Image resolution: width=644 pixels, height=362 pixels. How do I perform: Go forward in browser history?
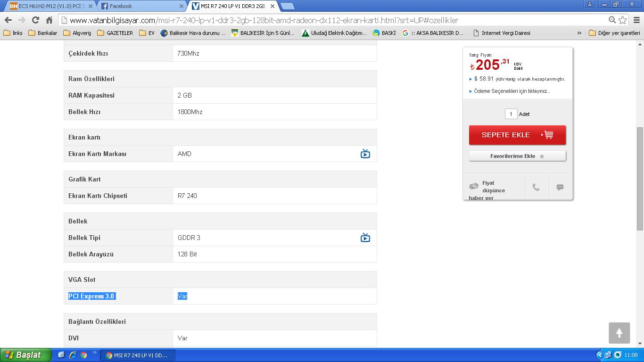[22, 20]
